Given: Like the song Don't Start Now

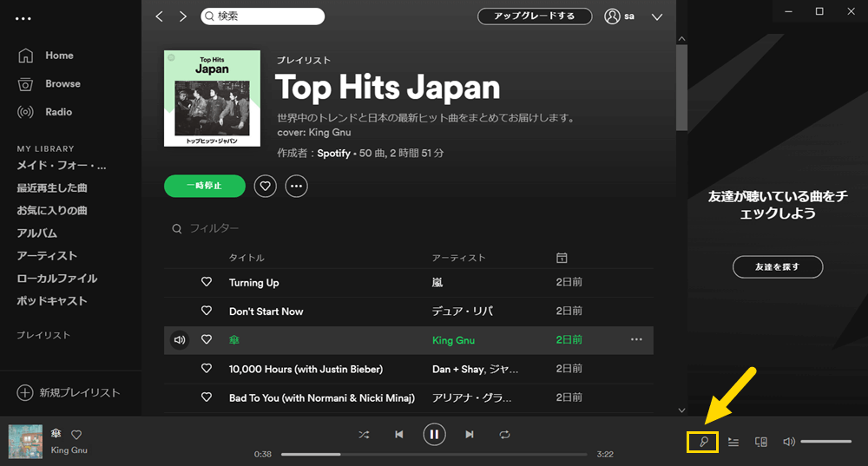Looking at the screenshot, I should tap(207, 311).
